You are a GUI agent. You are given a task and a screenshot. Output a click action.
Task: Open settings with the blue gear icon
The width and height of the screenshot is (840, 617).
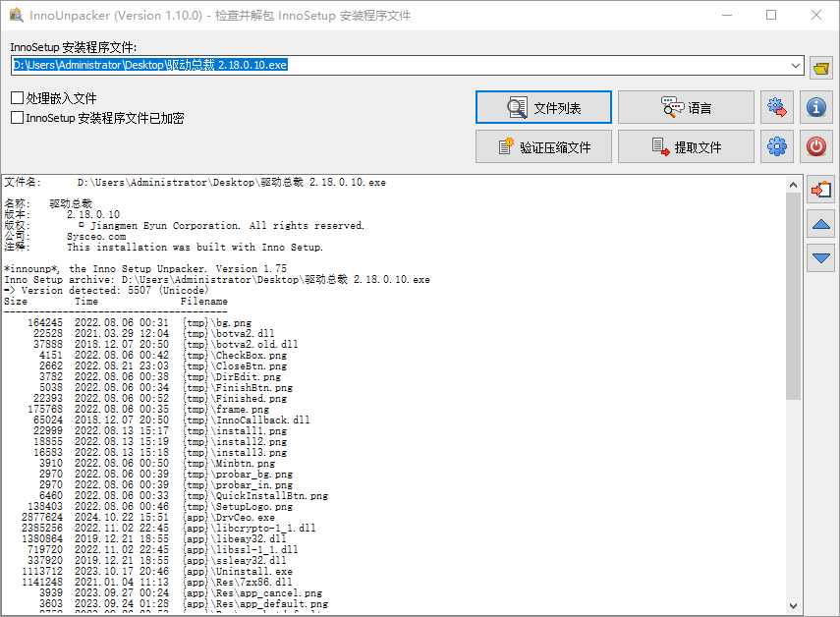pyautogui.click(x=777, y=147)
